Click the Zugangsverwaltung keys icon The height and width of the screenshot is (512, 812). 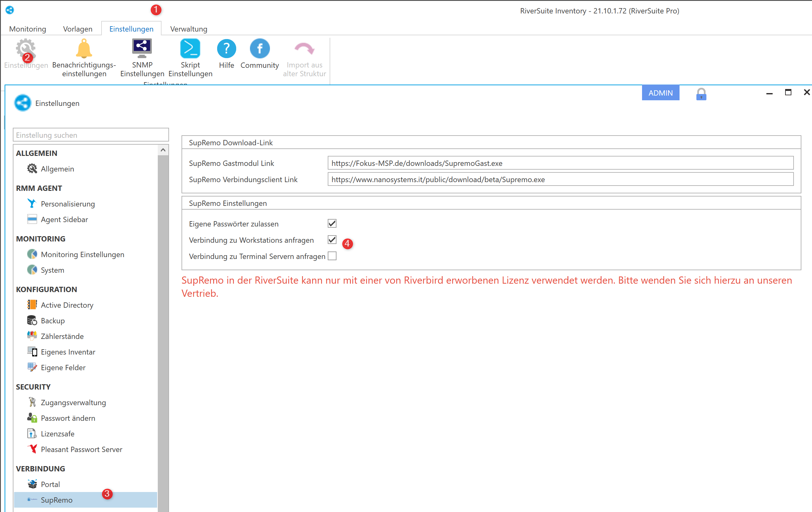point(32,402)
